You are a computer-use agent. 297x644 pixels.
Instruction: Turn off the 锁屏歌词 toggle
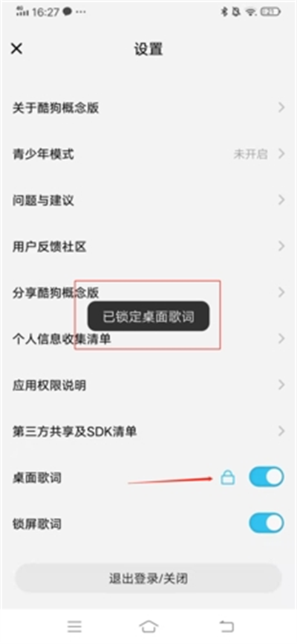(x=267, y=523)
